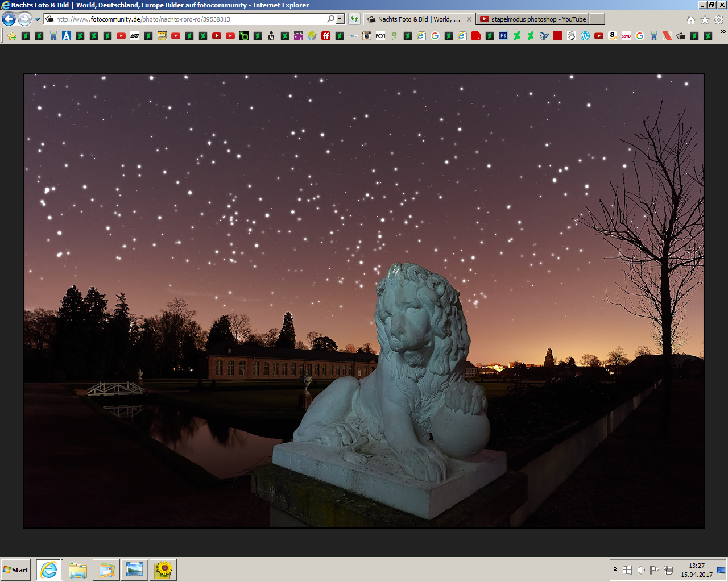Click the volume speaker tray icon
This screenshot has width=728, height=582.
(x=641, y=570)
